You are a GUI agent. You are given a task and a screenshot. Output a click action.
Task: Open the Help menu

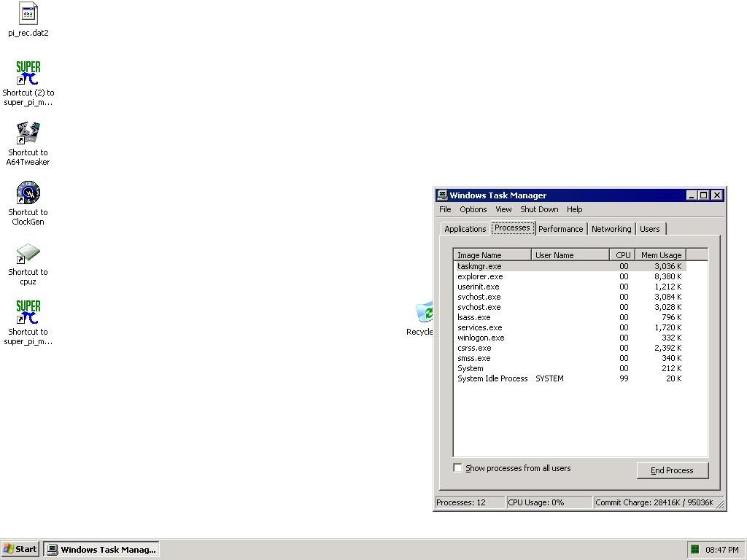(574, 209)
